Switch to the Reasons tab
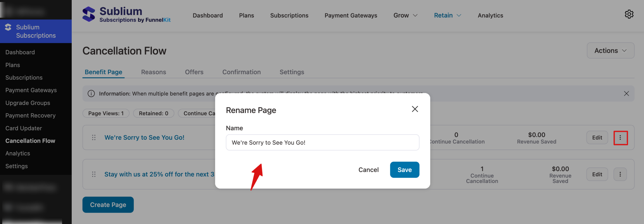The image size is (644, 224). point(153,72)
